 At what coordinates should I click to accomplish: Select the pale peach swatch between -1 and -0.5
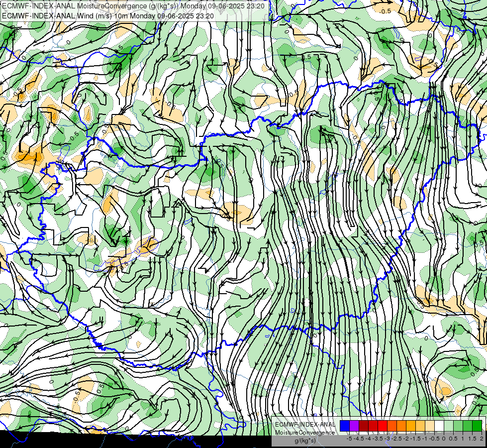[430, 426]
